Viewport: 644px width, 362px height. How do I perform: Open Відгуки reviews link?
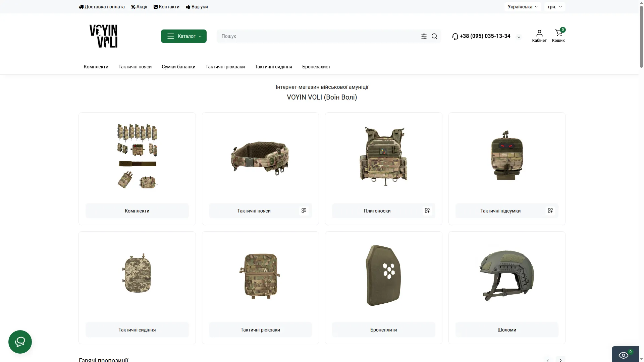(197, 7)
